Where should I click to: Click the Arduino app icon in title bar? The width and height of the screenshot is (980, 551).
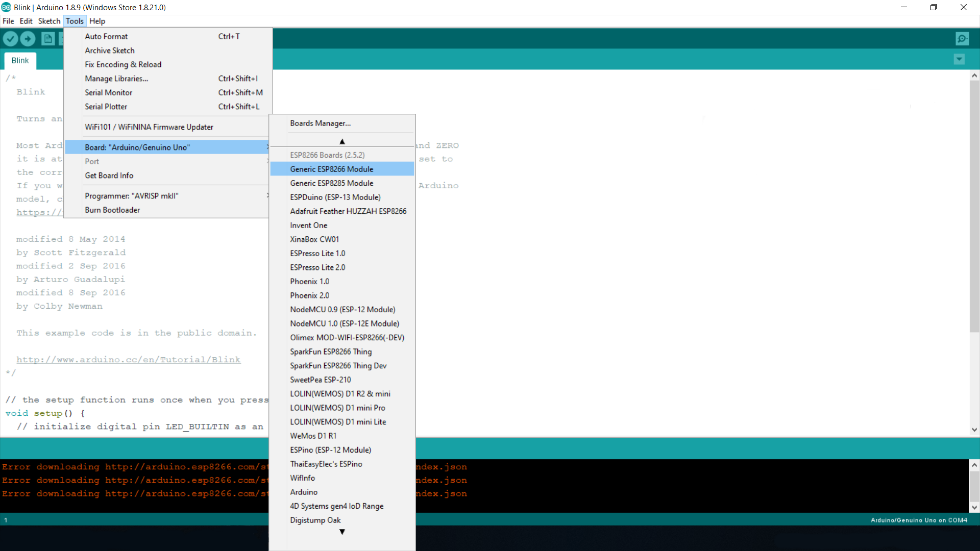point(6,7)
